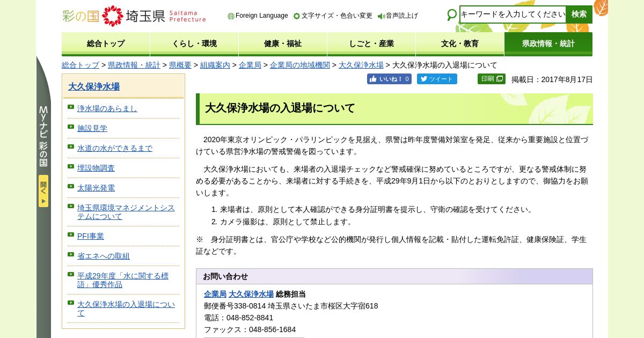This screenshot has width=644, height=338.
Task: Click breadcrumb link 企業局の地域機関
Action: (x=300, y=65)
